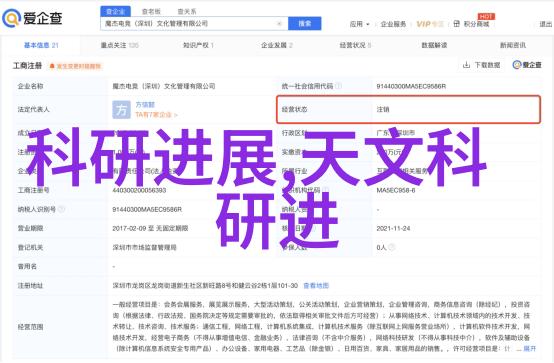The image size is (554, 363).
Task: Click the 方 avatar of the legal representative
Action: [121, 110]
